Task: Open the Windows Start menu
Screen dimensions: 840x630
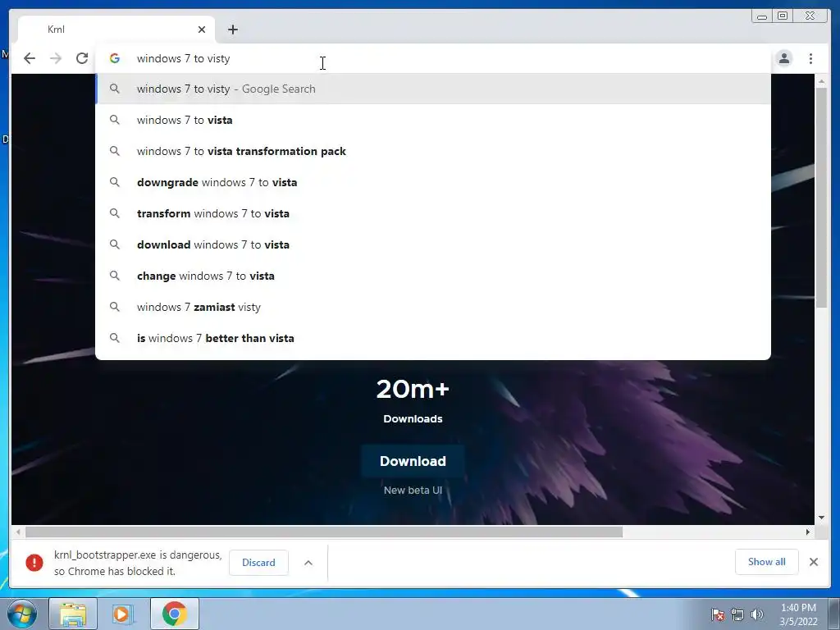Action: coord(21,614)
